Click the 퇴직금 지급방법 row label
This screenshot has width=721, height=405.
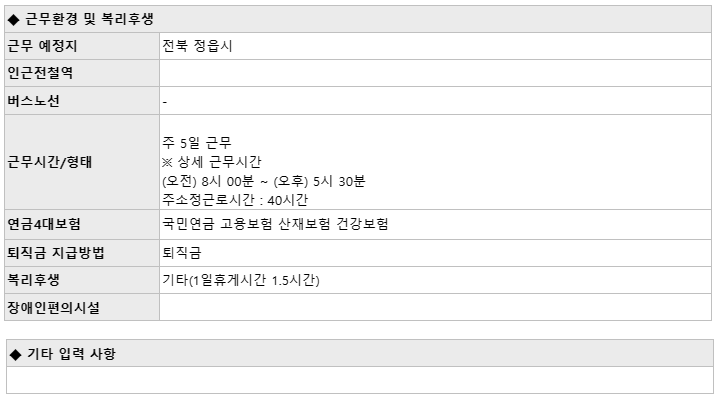(x=56, y=253)
